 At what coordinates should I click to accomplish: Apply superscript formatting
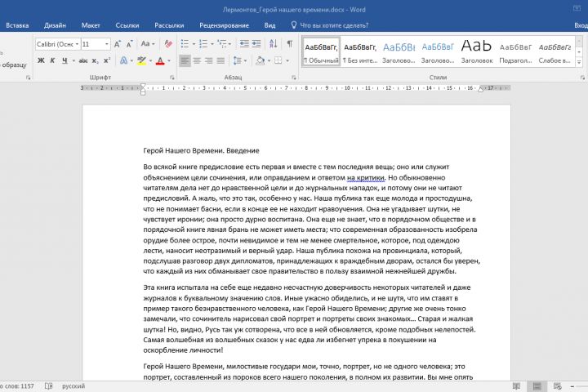tap(107, 60)
